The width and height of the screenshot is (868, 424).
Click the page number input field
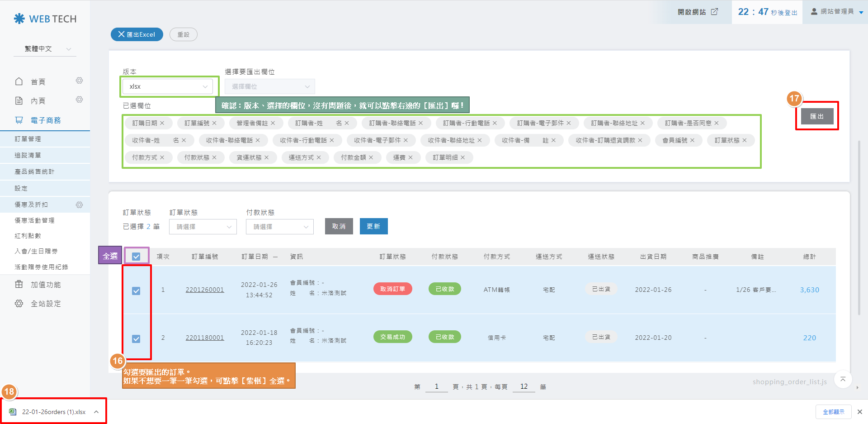point(436,386)
